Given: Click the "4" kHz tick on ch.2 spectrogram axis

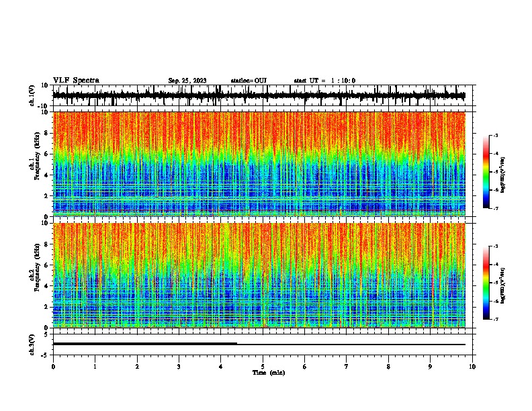Looking at the screenshot, I should pyautogui.click(x=46, y=286).
